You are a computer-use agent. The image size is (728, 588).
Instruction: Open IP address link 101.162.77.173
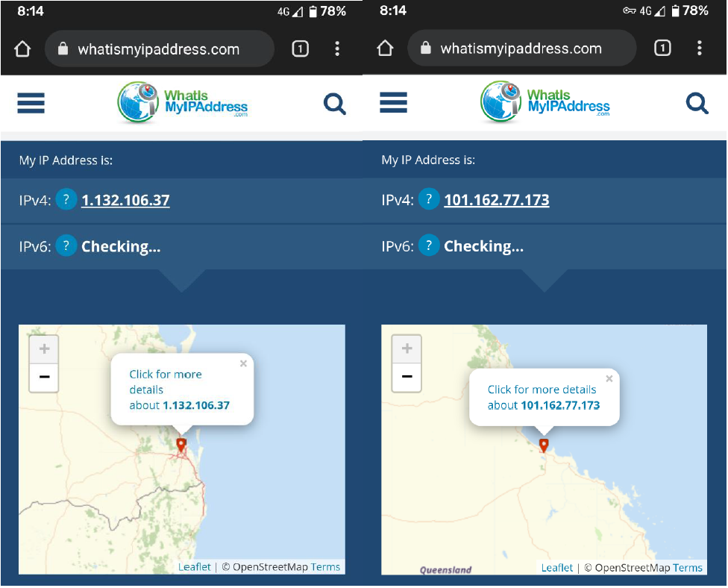coord(496,200)
